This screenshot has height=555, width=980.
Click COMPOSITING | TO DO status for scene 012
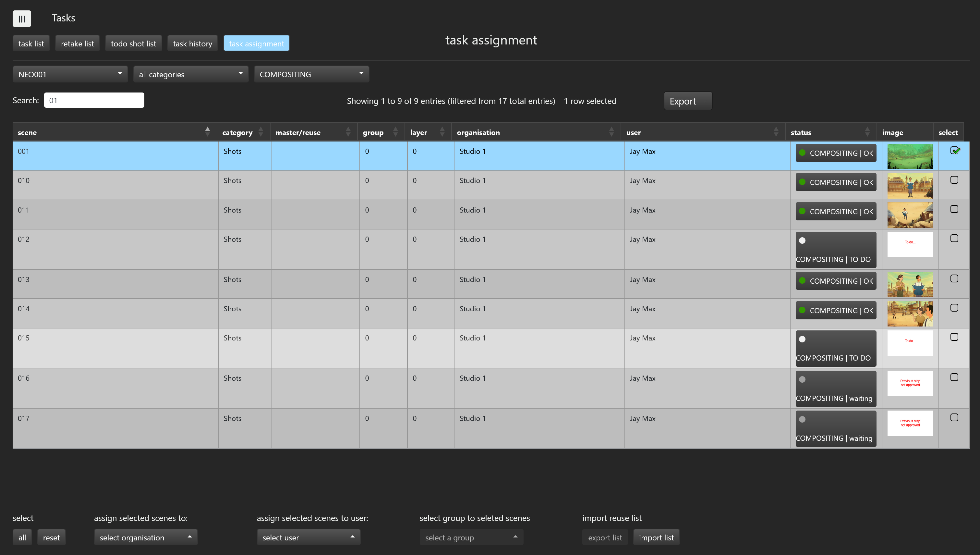pyautogui.click(x=835, y=250)
